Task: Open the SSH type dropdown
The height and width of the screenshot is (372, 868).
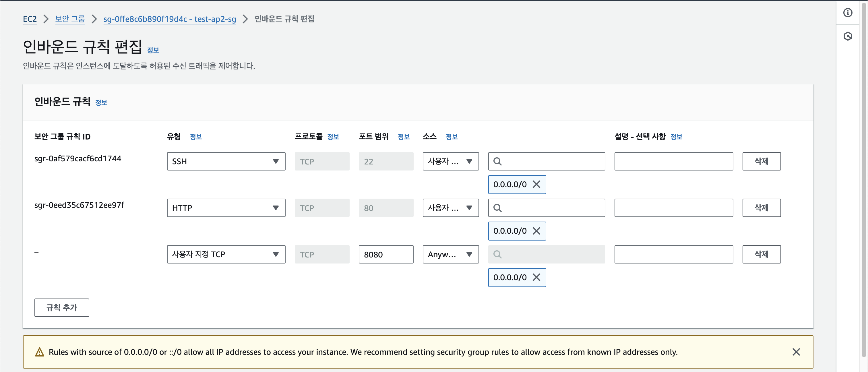Action: point(226,161)
